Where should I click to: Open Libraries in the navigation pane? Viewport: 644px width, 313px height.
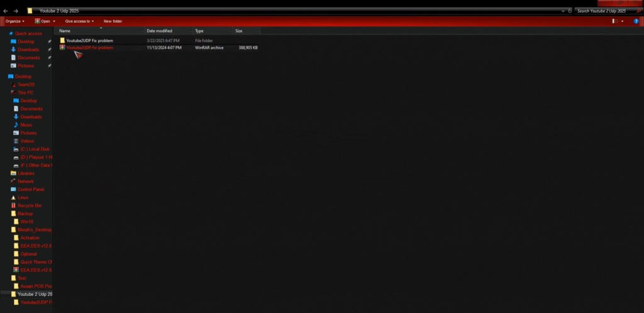click(x=26, y=173)
